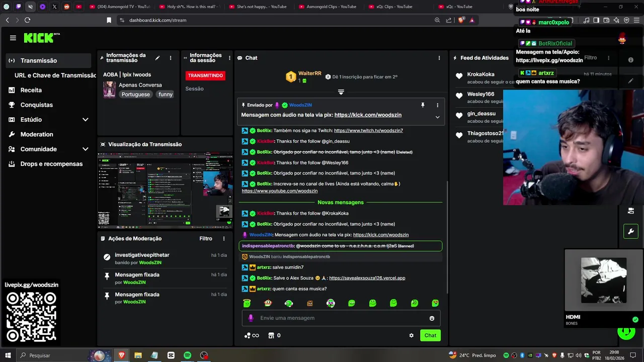Insert the headphones green emote
The image size is (644, 362).
[289, 303]
